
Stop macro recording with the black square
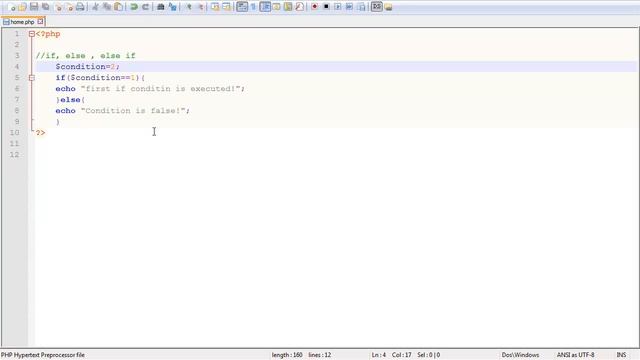click(x=326, y=7)
